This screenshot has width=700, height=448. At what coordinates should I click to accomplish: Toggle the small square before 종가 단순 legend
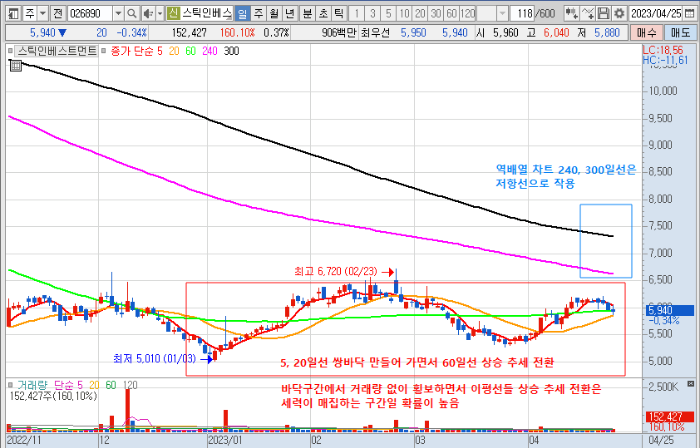[104, 51]
